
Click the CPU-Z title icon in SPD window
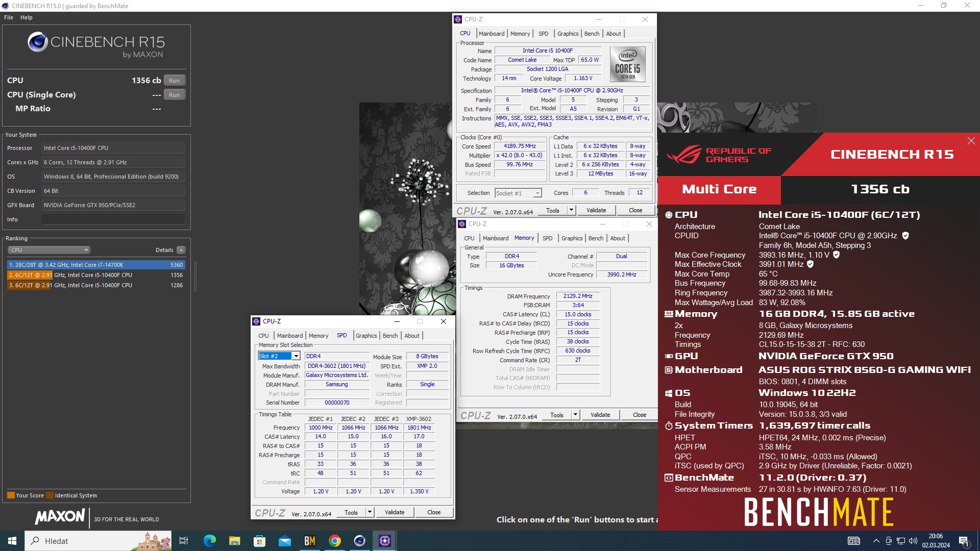pyautogui.click(x=256, y=321)
